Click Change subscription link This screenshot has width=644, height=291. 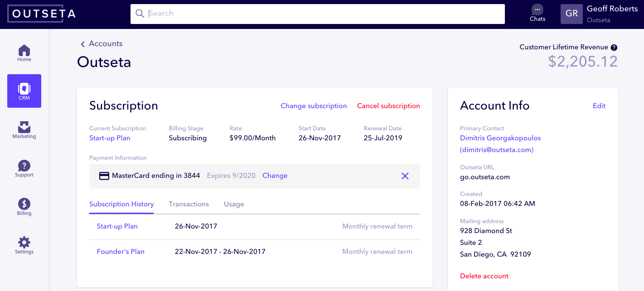314,106
